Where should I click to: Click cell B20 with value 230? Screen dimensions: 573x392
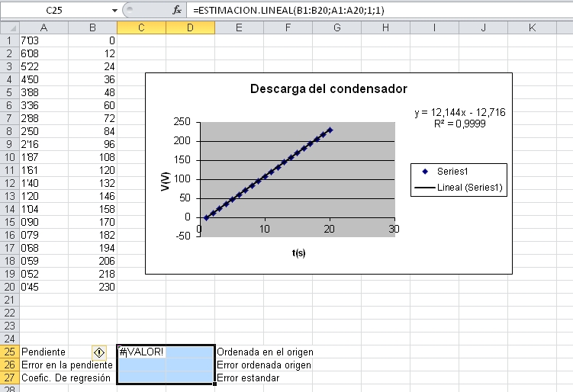coord(92,287)
